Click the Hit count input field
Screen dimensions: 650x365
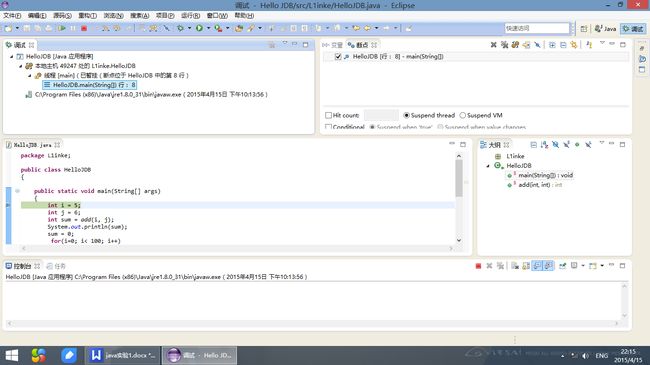[x=381, y=115]
